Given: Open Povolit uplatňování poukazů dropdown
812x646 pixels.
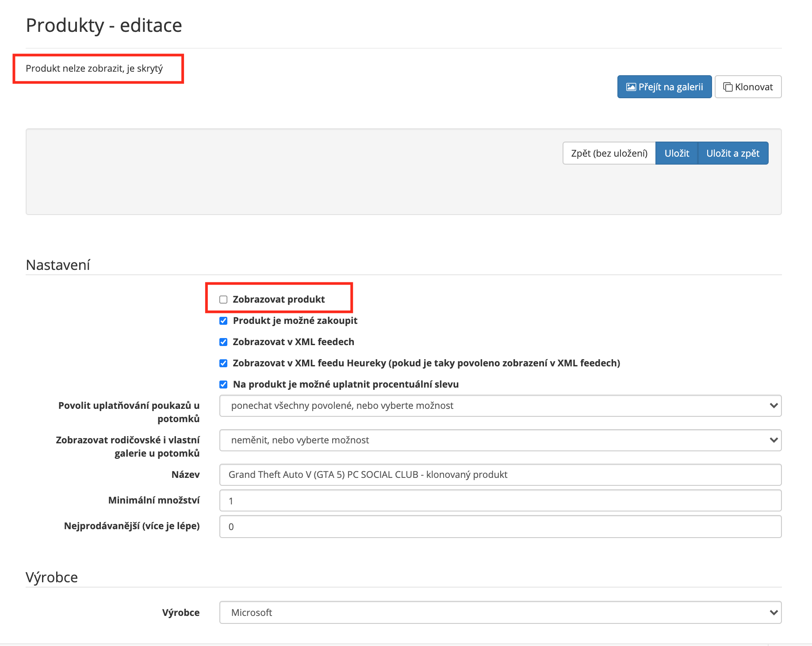Looking at the screenshot, I should (500, 406).
